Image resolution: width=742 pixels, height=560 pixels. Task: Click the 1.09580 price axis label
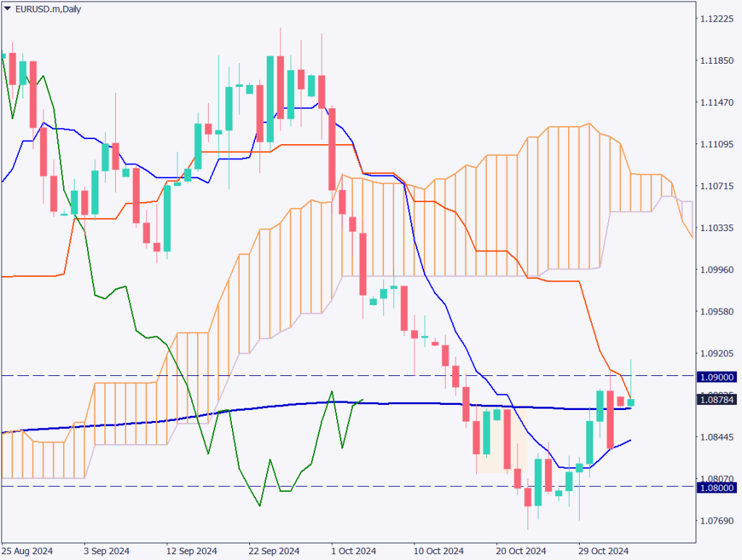click(717, 312)
